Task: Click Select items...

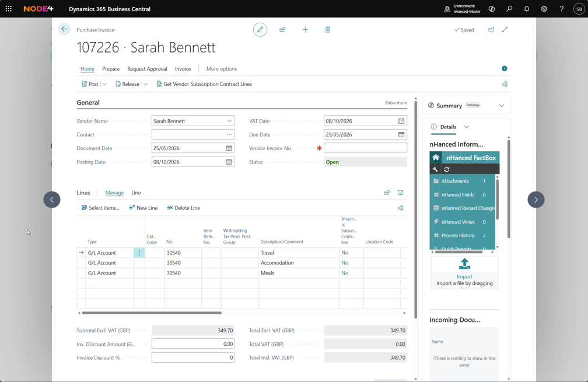Action: pos(100,208)
